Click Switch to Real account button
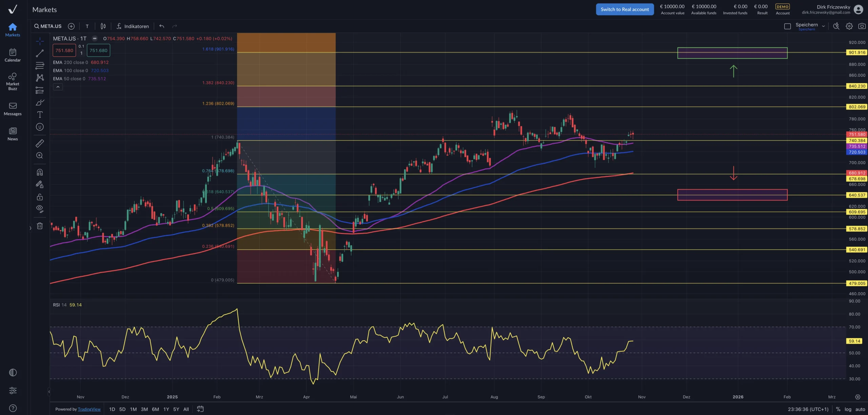 (625, 9)
